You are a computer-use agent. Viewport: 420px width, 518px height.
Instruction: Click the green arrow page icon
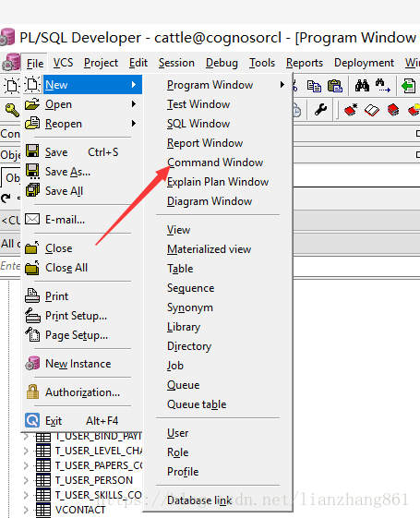pos(408,86)
